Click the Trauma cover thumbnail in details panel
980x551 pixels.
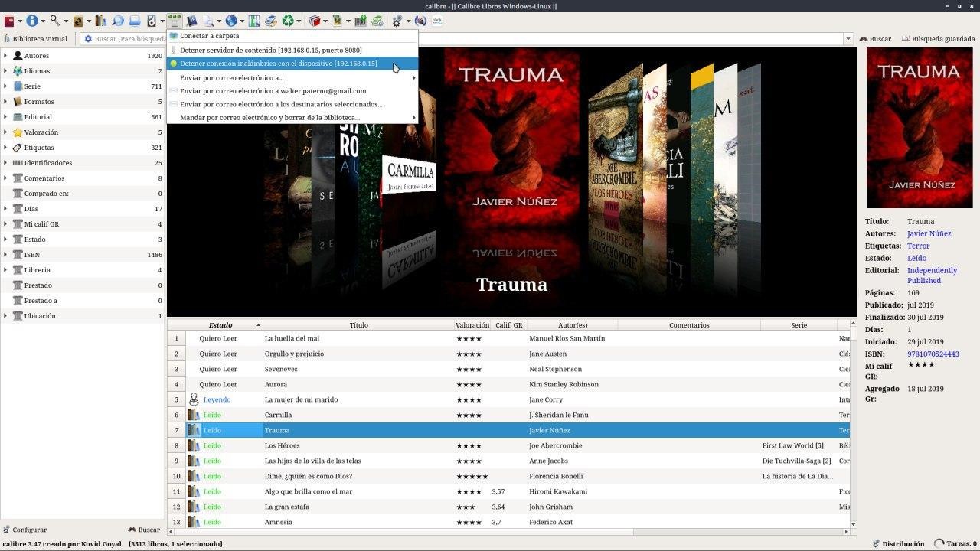[918, 128]
